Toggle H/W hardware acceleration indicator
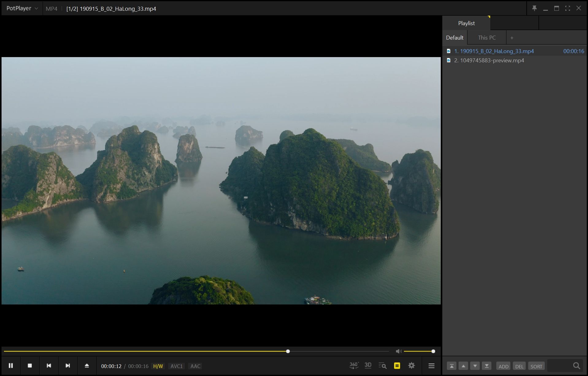The width and height of the screenshot is (588, 376). pyautogui.click(x=158, y=366)
